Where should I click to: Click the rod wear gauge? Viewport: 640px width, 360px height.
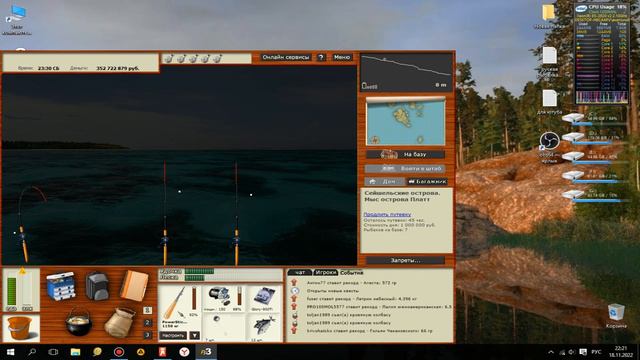click(194, 298)
